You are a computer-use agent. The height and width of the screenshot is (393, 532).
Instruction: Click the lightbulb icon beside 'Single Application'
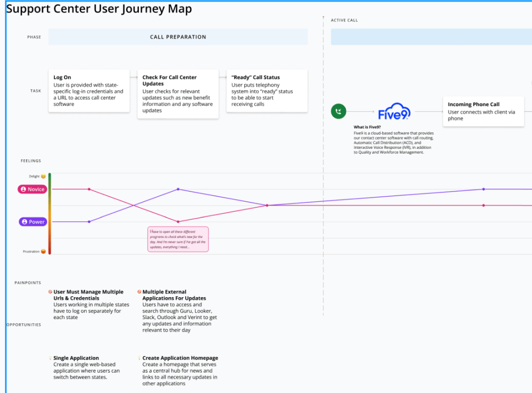[50, 358]
